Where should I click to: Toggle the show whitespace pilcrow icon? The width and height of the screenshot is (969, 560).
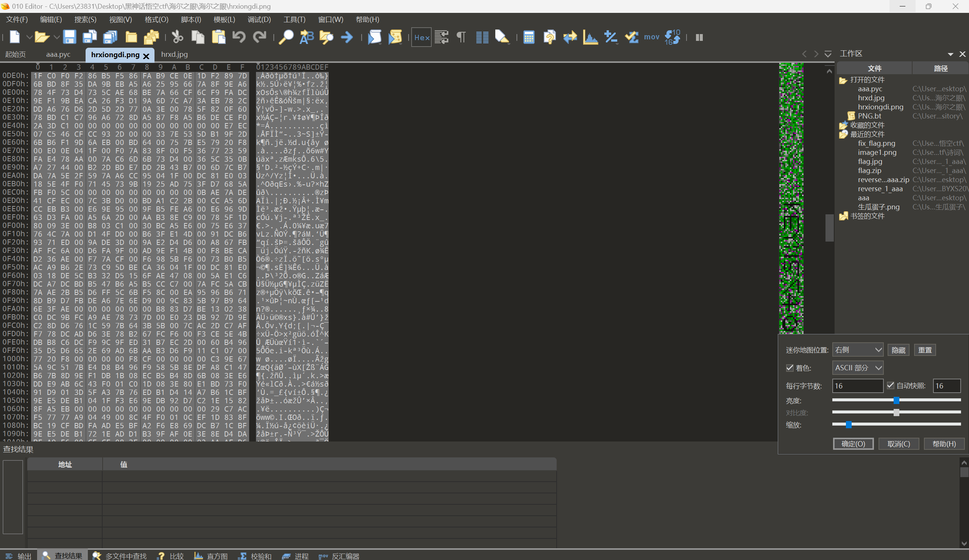click(x=461, y=37)
